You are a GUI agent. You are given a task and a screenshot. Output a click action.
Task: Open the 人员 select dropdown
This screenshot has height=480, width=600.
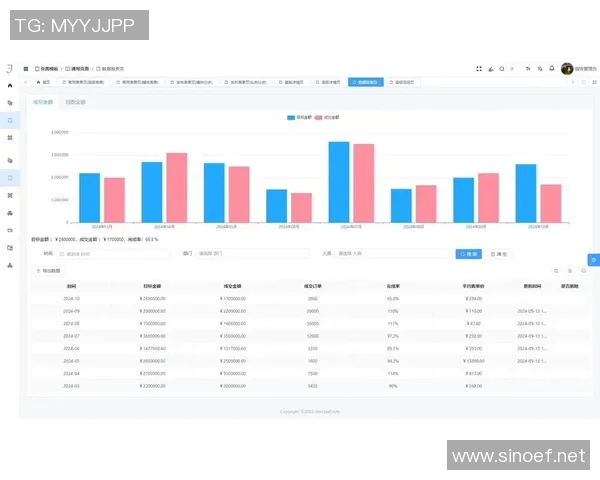(x=392, y=253)
